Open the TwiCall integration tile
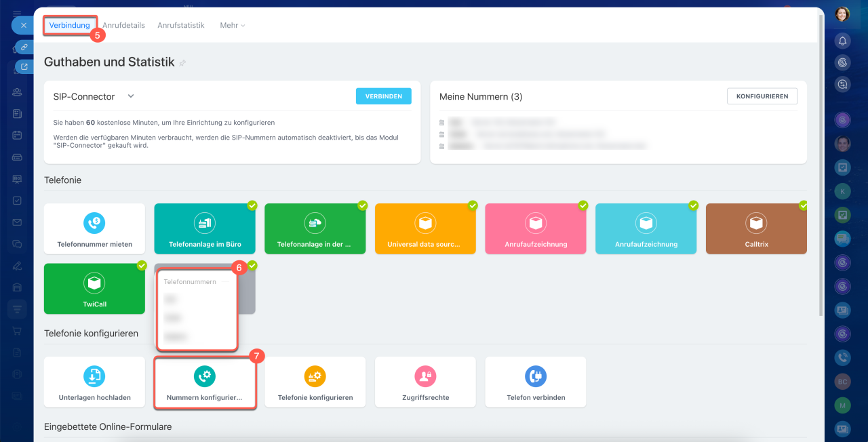The image size is (868, 442). [x=94, y=288]
